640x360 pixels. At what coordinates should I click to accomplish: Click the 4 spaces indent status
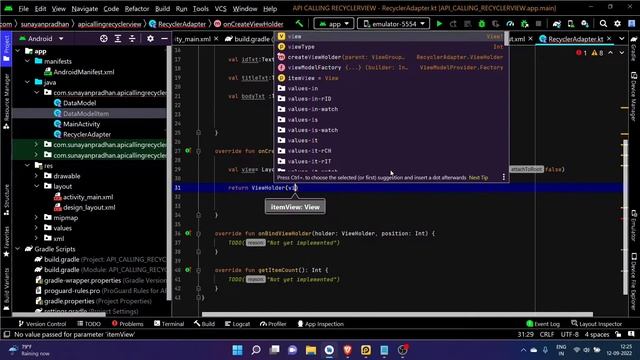click(x=597, y=334)
